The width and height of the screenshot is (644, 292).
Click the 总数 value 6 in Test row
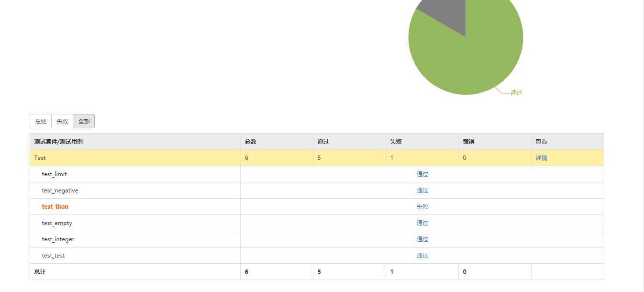[246, 158]
